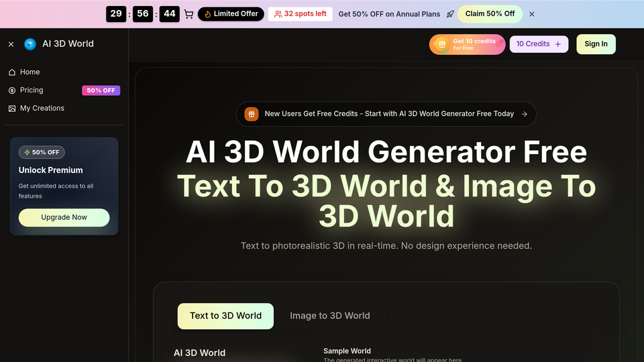Click the Pricing dollar icon
The width and height of the screenshot is (644, 362).
(12, 90)
